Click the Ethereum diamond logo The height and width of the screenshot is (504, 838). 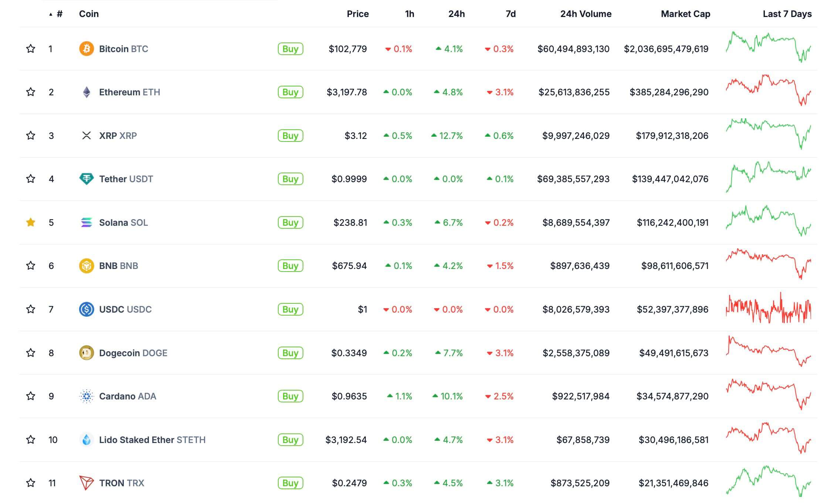86,92
